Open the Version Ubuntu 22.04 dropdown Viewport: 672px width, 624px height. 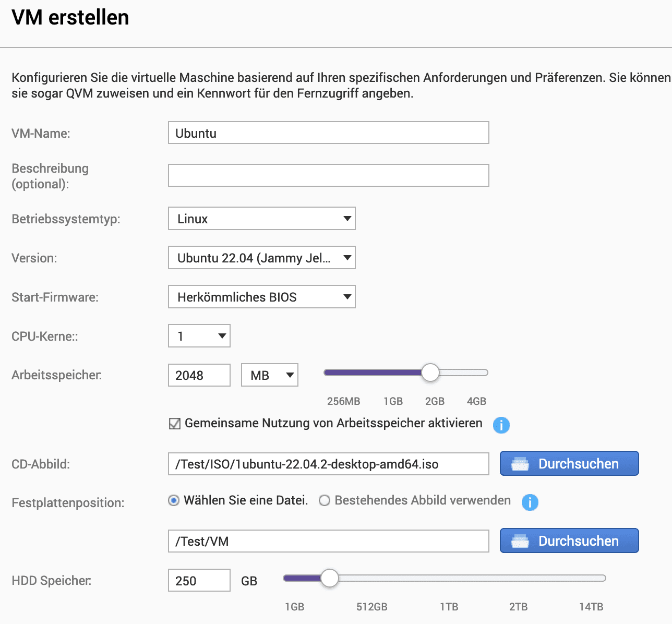tap(262, 258)
